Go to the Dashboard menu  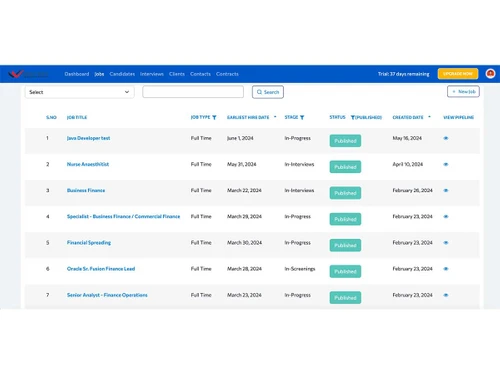[77, 74]
